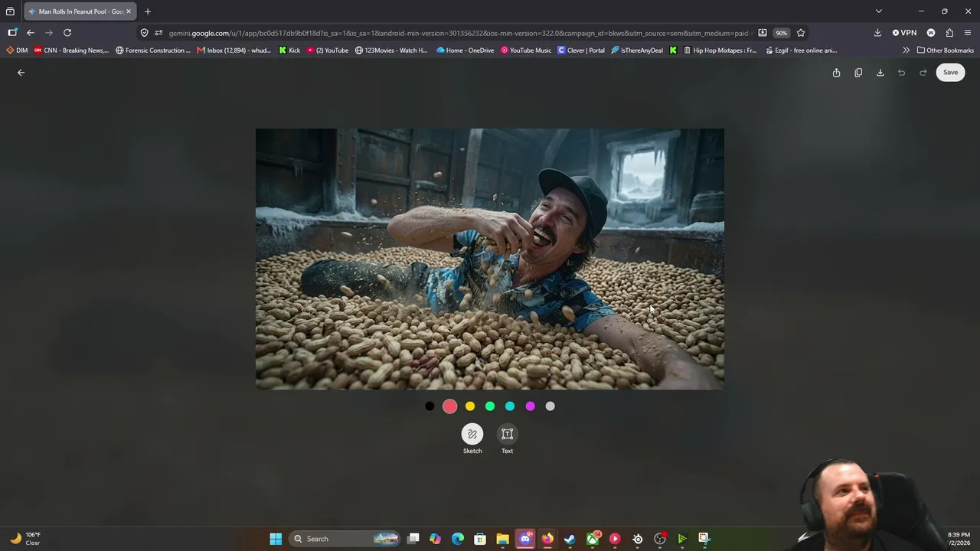Pick the black color swatch
This screenshot has width=980, height=551.
pos(430,406)
